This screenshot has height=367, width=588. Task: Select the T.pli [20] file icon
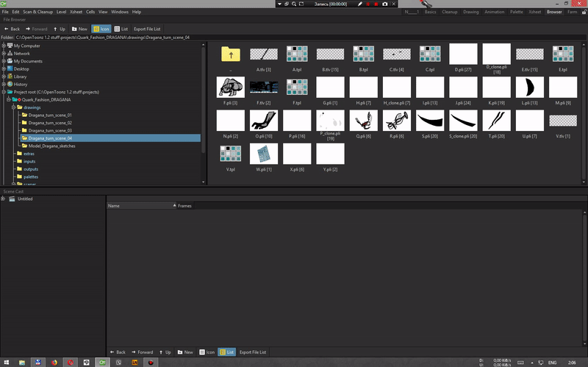tap(497, 121)
